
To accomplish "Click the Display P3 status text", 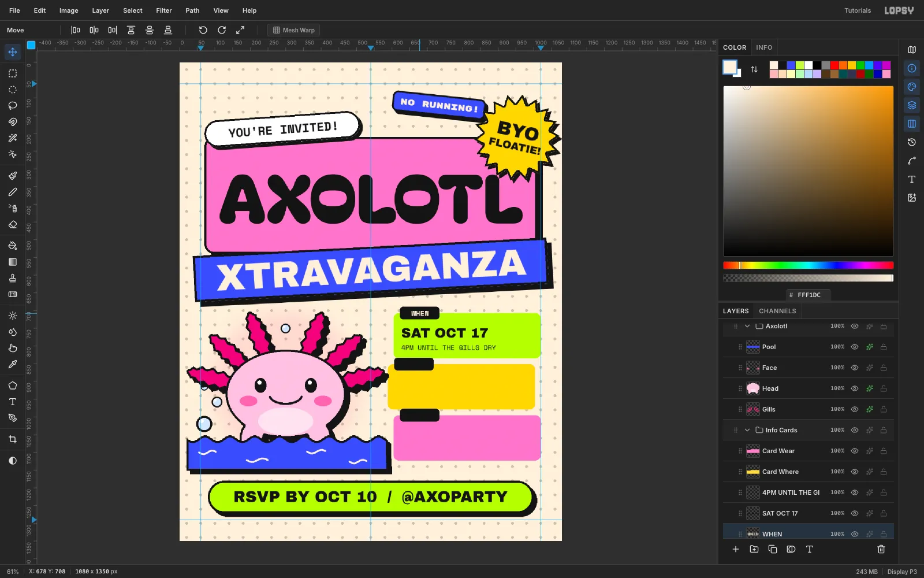I will (x=902, y=572).
